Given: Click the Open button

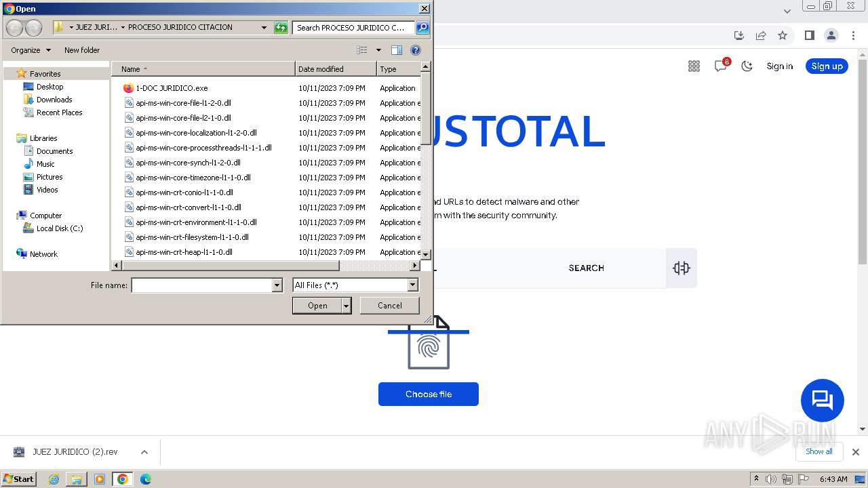Looking at the screenshot, I should (x=317, y=306).
